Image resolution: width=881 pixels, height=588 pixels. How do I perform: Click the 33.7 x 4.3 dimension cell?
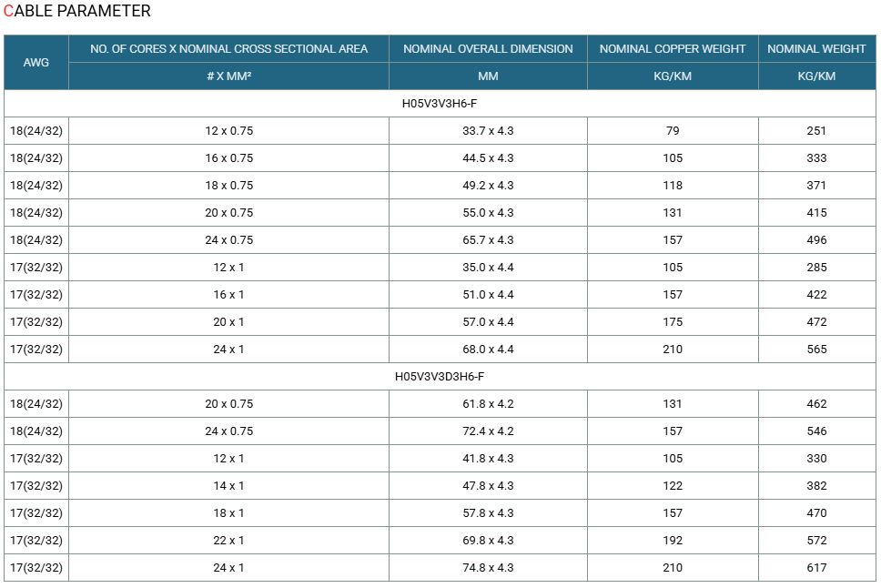click(488, 131)
